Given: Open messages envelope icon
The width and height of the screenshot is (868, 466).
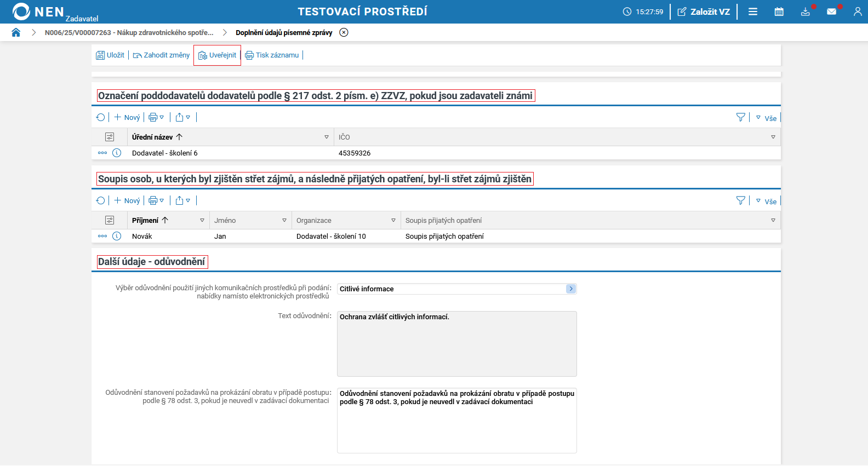Looking at the screenshot, I should click(831, 11).
